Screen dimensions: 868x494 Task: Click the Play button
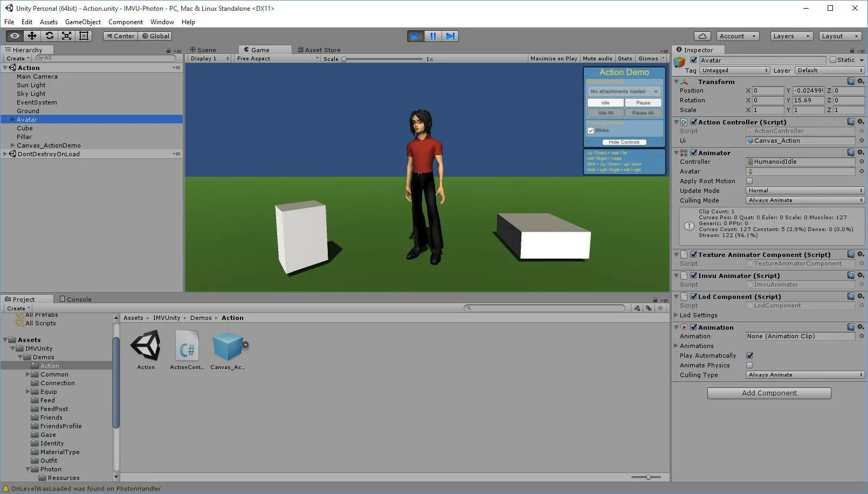point(415,36)
